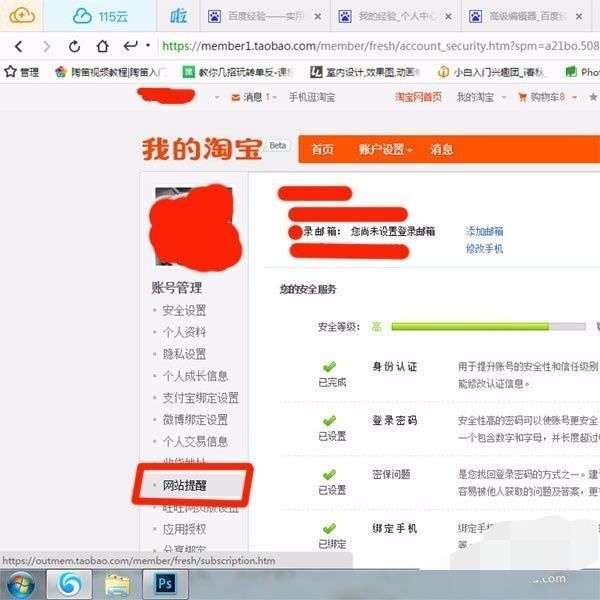Viewport: 600px width, 600px height.
Task: Open shopping cart 购物车
Action: pyautogui.click(x=541, y=97)
